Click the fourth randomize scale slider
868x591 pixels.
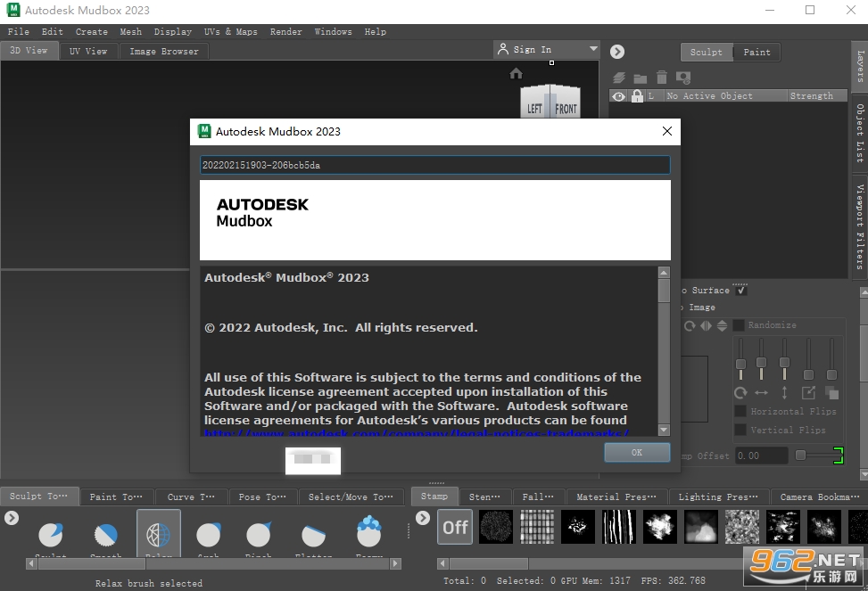pyautogui.click(x=808, y=374)
